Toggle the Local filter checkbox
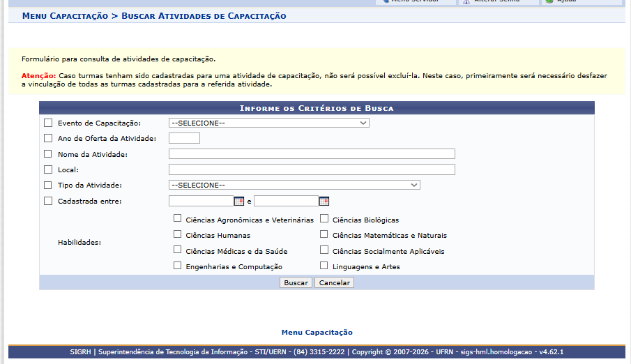 pos(48,169)
